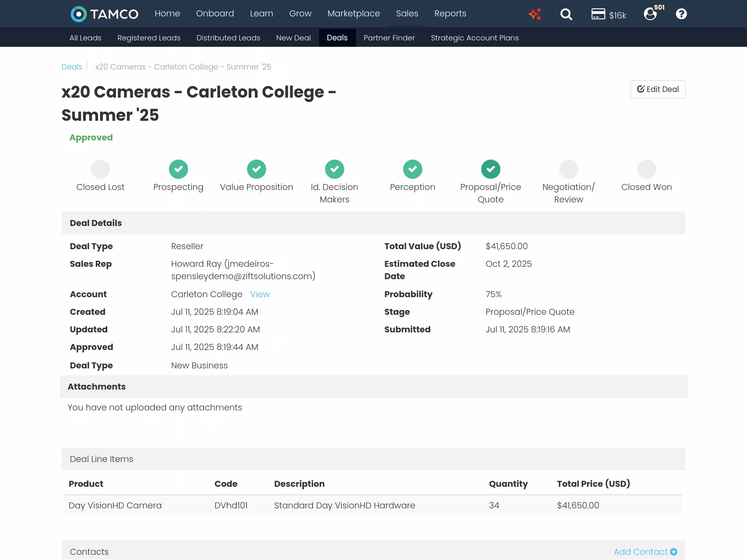Open the Marketplace navigation menu

click(353, 14)
